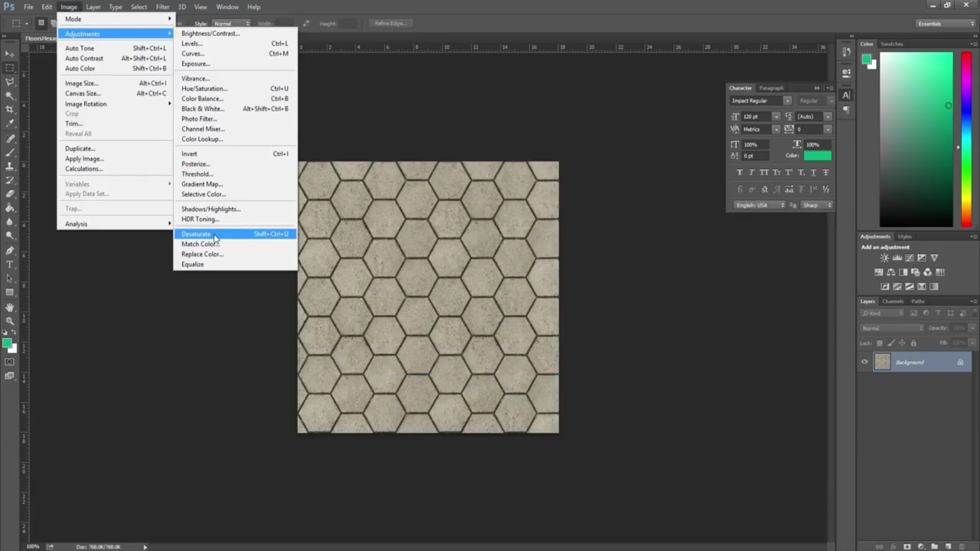Select the Lasso tool
Image resolution: width=980 pixels, height=551 pixels.
pos(10,82)
